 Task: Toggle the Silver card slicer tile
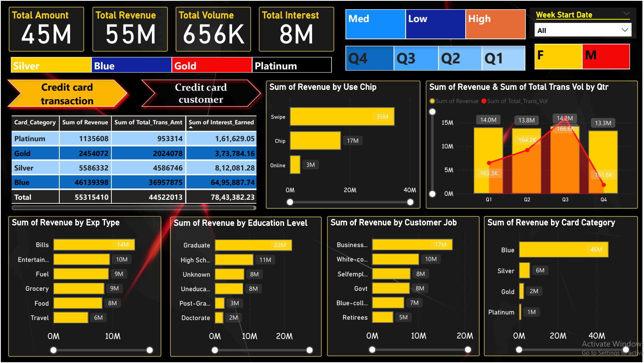(51, 65)
